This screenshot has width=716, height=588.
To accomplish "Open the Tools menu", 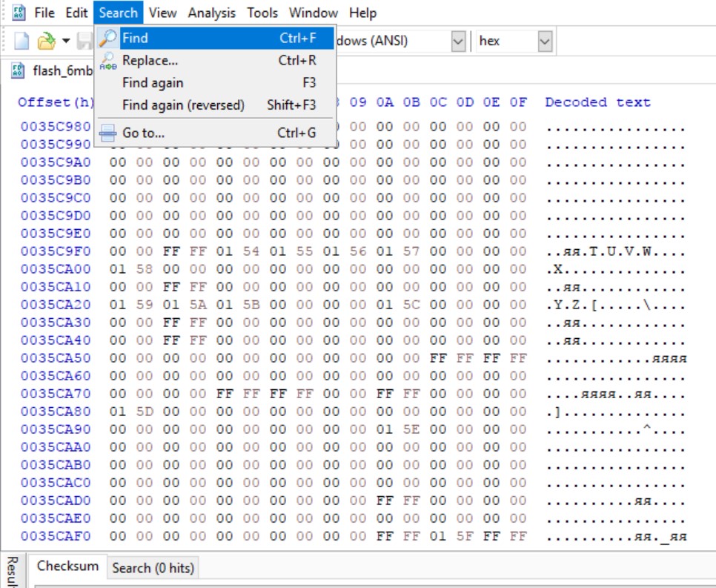I will [262, 13].
